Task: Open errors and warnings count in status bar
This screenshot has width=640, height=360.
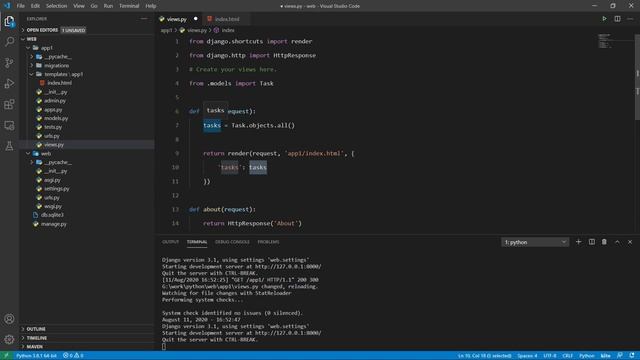Action: 73,356
